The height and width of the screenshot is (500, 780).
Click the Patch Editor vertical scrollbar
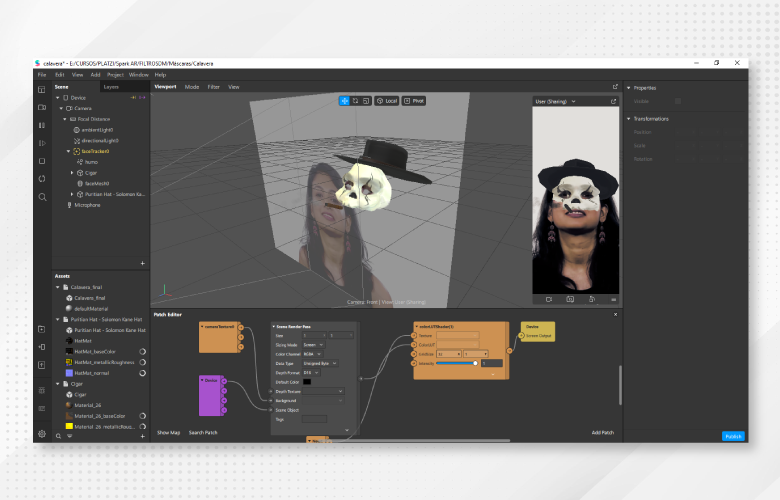point(620,386)
